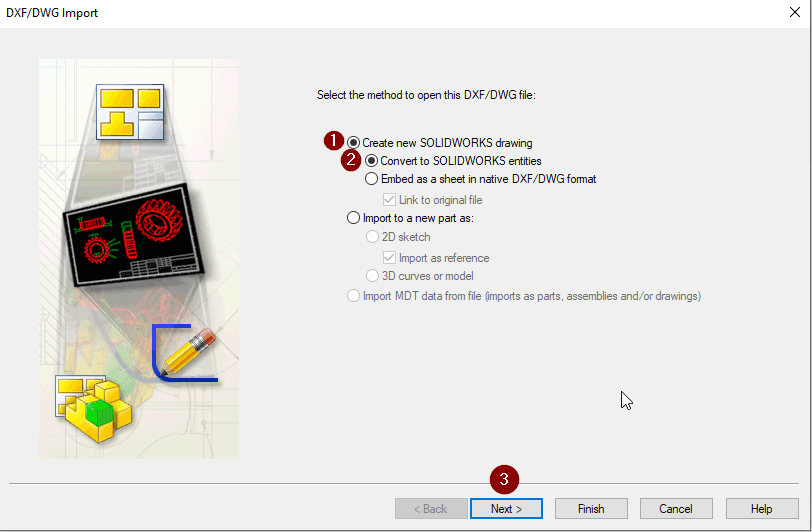Viewport: 812px width, 532px height.
Task: Click the red step 2 marker
Action: (352, 160)
